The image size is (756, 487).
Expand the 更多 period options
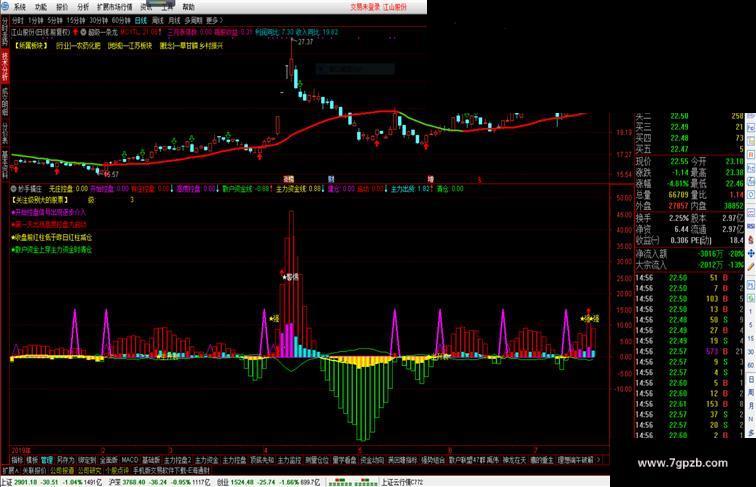tap(214, 20)
